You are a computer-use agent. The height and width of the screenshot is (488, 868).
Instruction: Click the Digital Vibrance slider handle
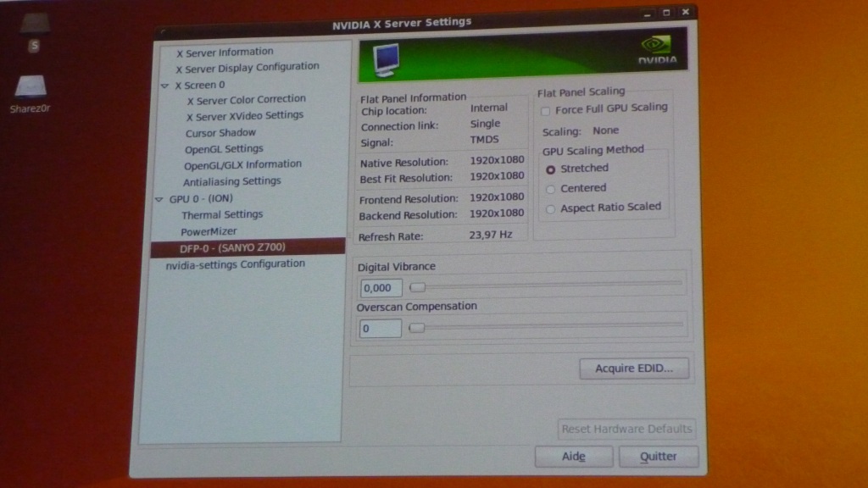pyautogui.click(x=417, y=287)
